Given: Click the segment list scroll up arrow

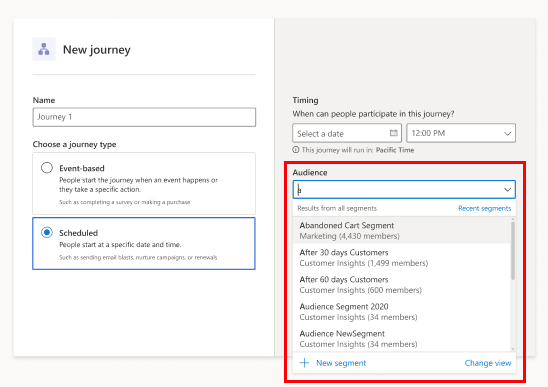Looking at the screenshot, I should point(513,219).
